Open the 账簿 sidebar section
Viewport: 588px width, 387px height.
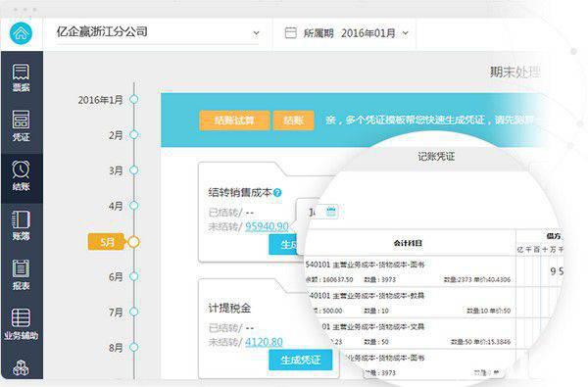click(x=21, y=225)
